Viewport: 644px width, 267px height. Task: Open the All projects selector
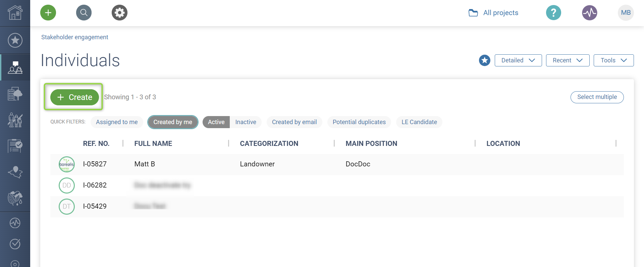coord(493,13)
